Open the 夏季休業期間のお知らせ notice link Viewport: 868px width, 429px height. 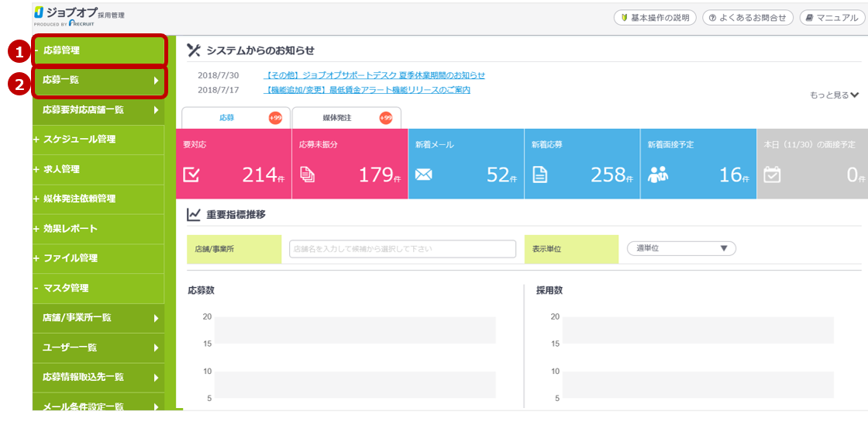coord(374,75)
